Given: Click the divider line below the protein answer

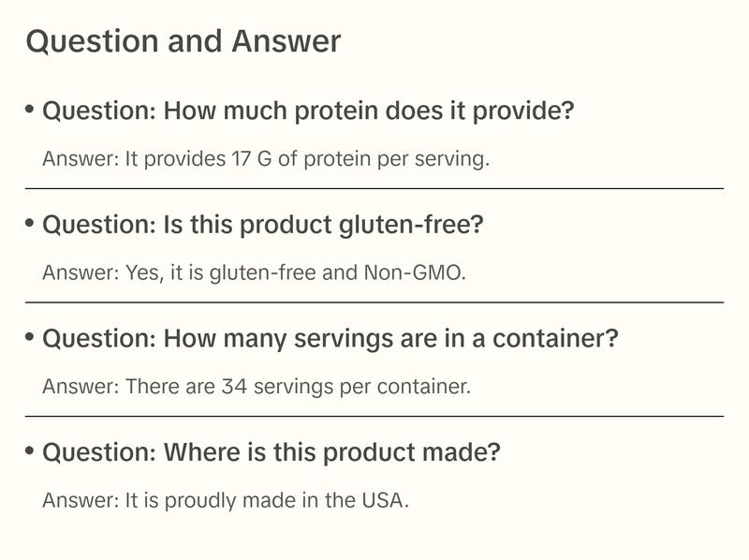Looking at the screenshot, I should 374,188.
